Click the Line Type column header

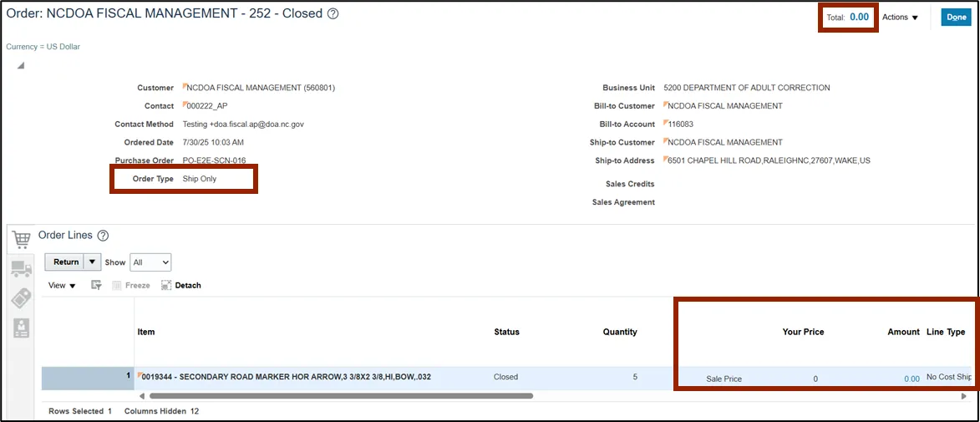click(x=946, y=332)
